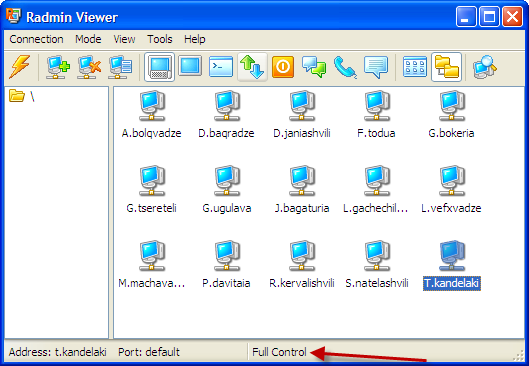This screenshot has height=366, width=529.
Task: Open the Help menu
Action: [195, 39]
